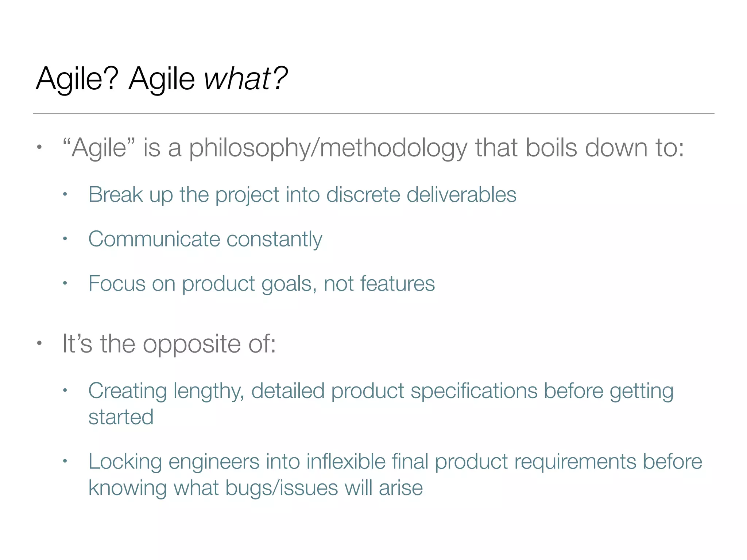The width and height of the screenshot is (747, 560).
Task: Click the horizontal divider line below the title
Action: pyautogui.click(x=373, y=113)
